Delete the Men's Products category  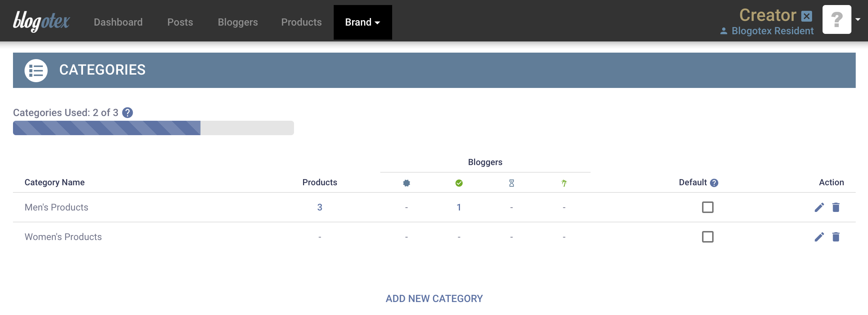click(x=836, y=207)
